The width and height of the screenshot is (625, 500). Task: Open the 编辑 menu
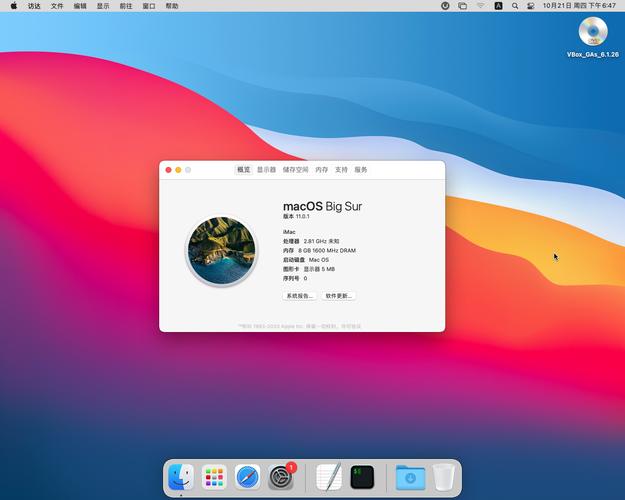coord(80,6)
